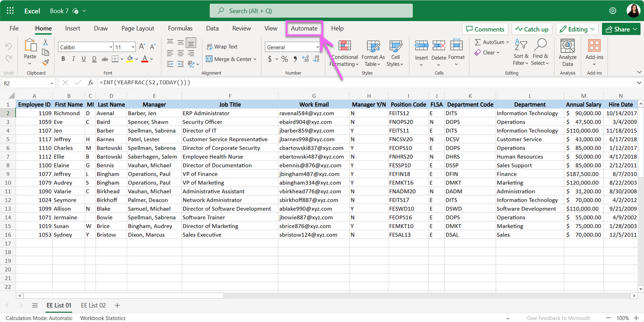644x322 pixels.
Task: Switch to the Automate ribbon tab
Action: pos(304,28)
